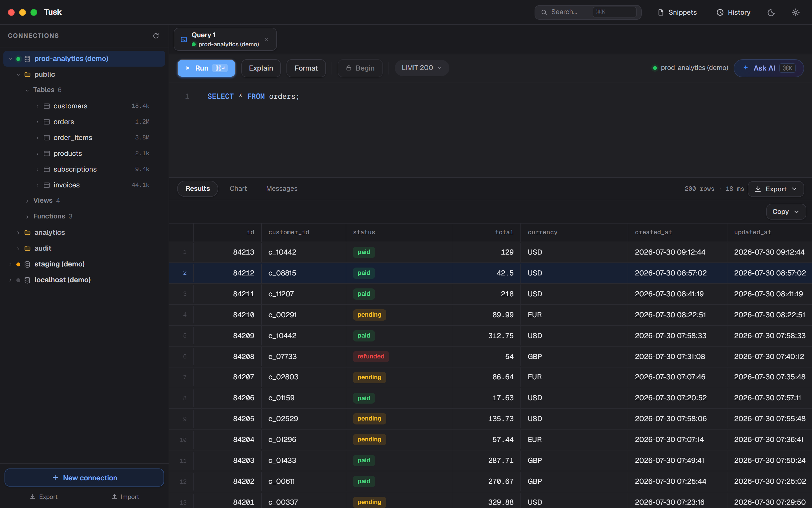Open the Copy dropdown

pos(786,212)
